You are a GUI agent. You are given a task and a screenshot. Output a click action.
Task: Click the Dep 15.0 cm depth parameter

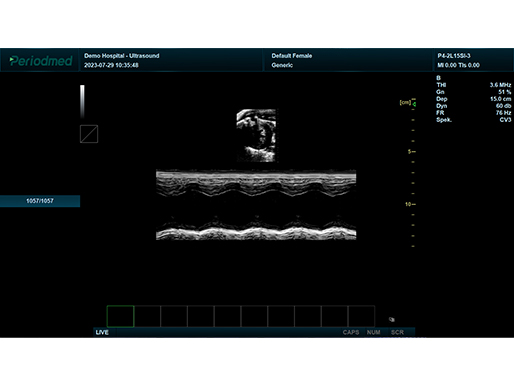474,99
